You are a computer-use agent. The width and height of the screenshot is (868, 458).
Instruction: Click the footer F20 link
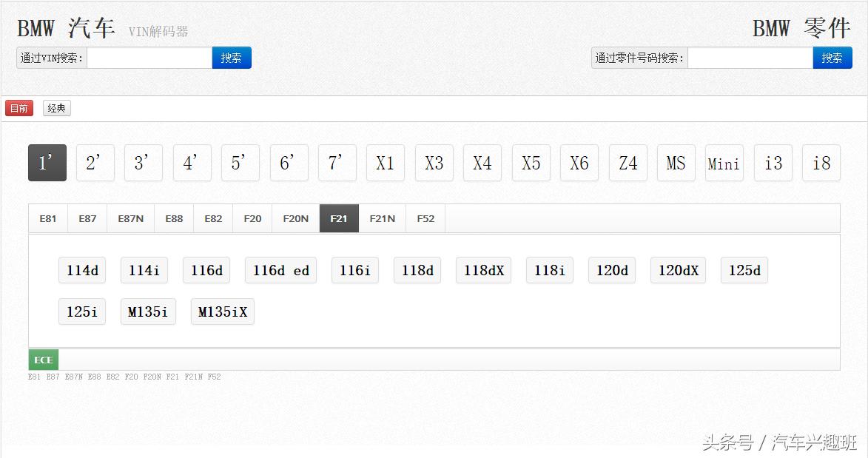(x=131, y=377)
